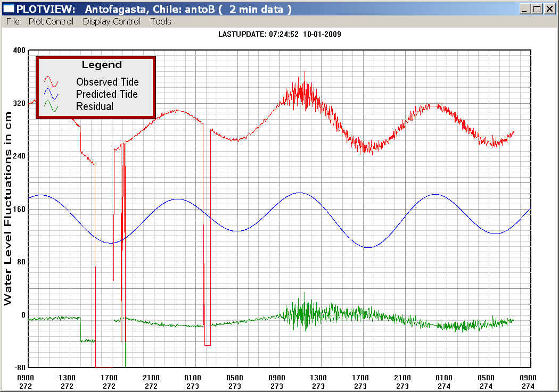The height and width of the screenshot is (392, 559).
Task: Open the Display Control menu
Action: [x=112, y=21]
